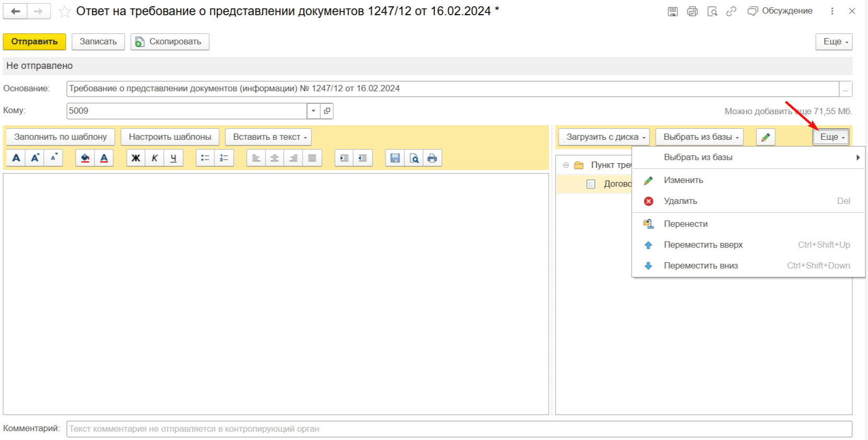This screenshot has height=440, width=868.
Task: Open Загрузить с диска dropdown
Action: [604, 137]
